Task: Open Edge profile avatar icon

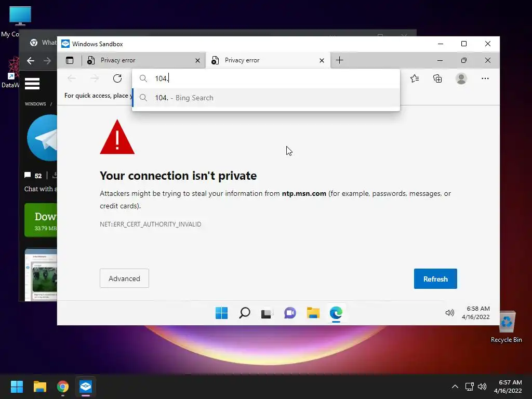Action: point(461,79)
